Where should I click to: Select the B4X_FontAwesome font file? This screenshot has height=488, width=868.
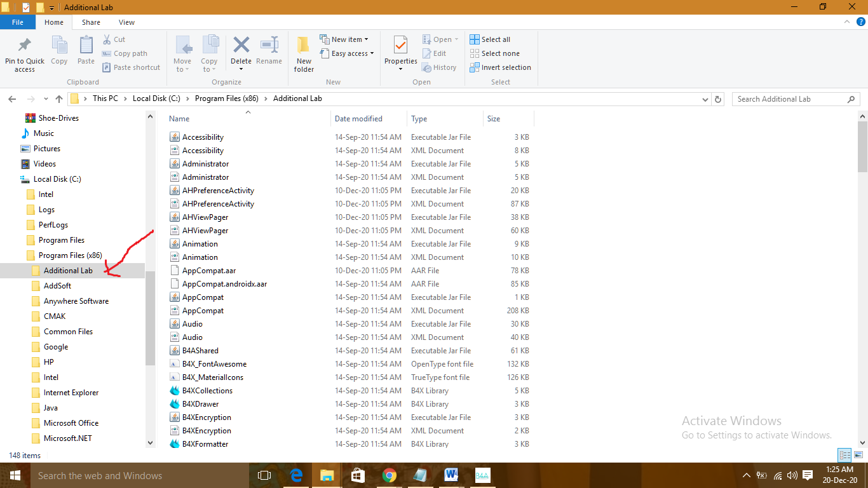click(x=214, y=364)
